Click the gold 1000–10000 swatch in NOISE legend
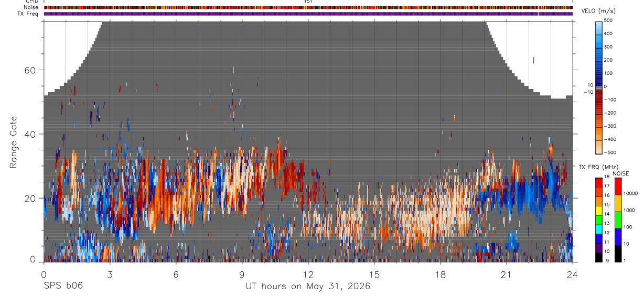The height and width of the screenshot is (297, 644). click(617, 203)
